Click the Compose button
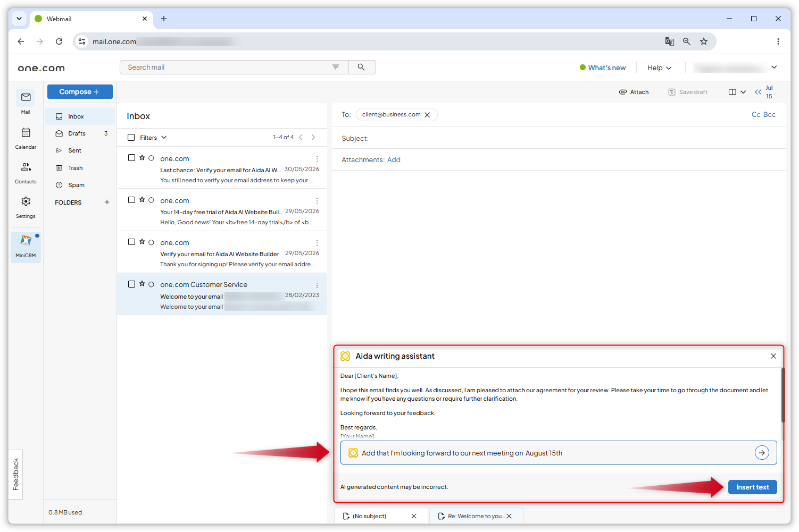The height and width of the screenshot is (532, 799). point(80,92)
